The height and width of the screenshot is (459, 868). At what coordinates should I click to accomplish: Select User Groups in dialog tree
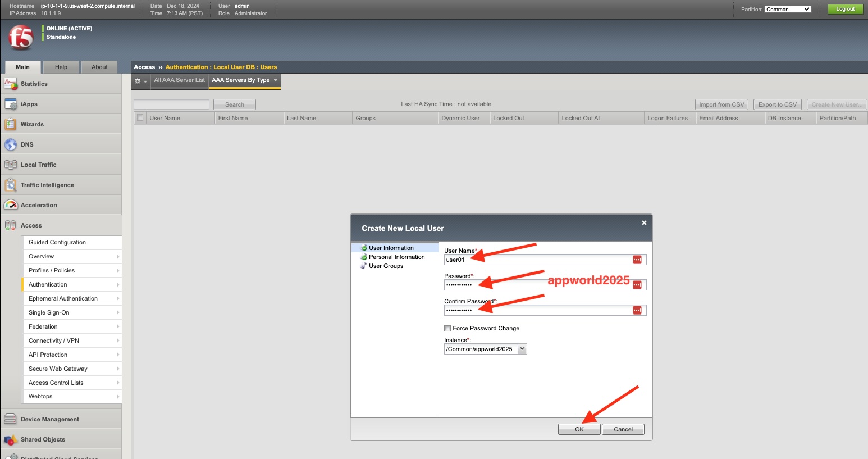click(x=386, y=266)
